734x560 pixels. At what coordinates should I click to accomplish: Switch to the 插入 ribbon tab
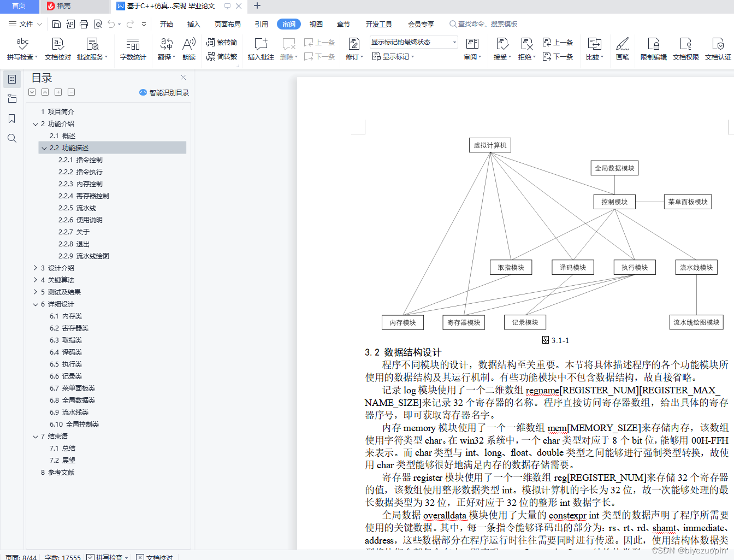(x=194, y=24)
